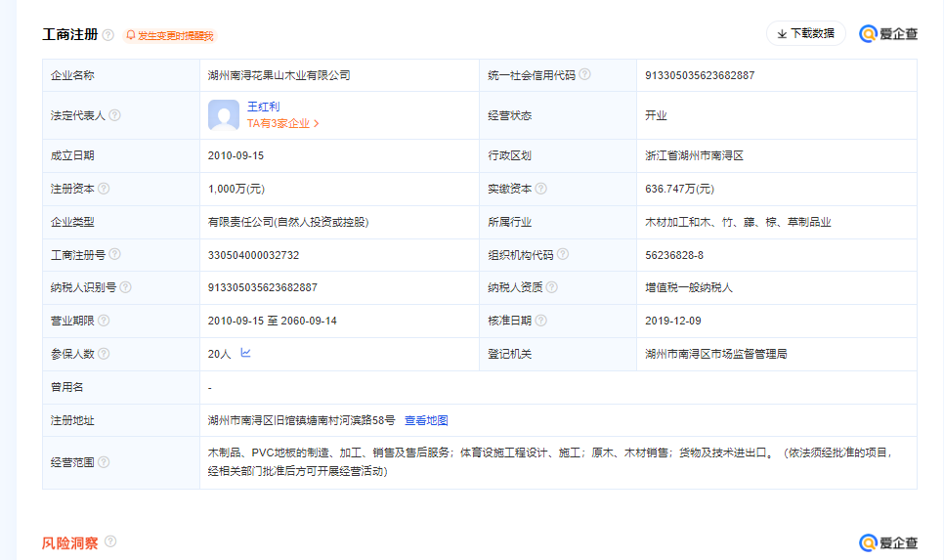Open help icon next to 核准日期
The height and width of the screenshot is (560, 944).
click(x=540, y=321)
